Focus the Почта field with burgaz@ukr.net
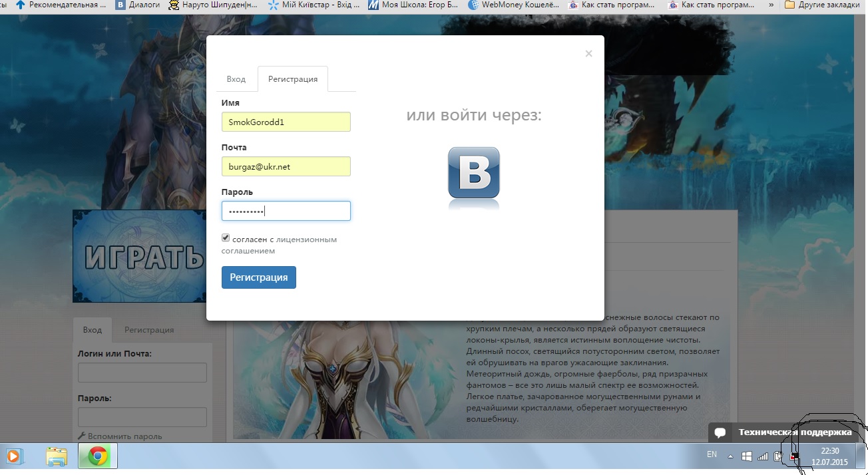The width and height of the screenshot is (868, 475). click(286, 166)
